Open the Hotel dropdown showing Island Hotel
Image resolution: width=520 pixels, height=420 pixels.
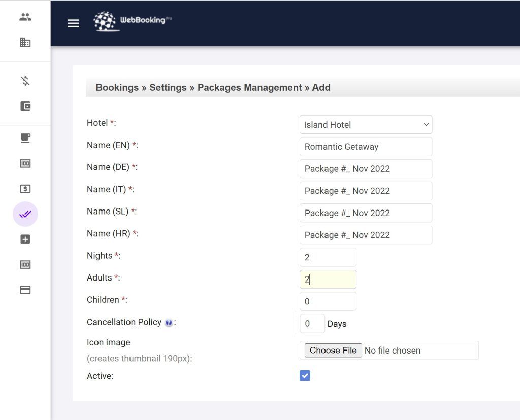(366, 125)
